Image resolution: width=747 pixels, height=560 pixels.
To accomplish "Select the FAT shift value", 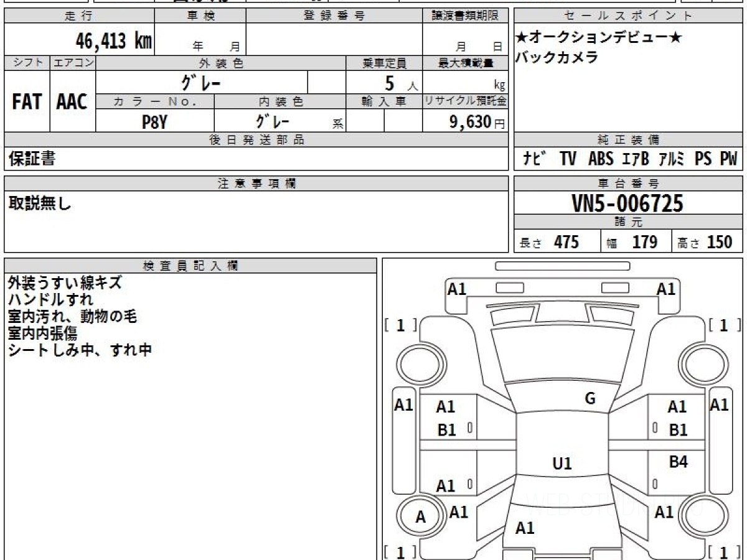I will (x=27, y=101).
